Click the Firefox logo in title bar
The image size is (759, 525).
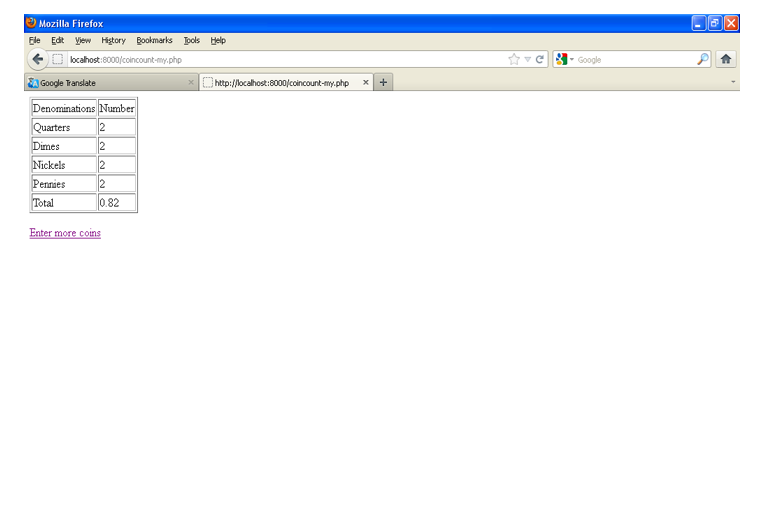(x=31, y=23)
